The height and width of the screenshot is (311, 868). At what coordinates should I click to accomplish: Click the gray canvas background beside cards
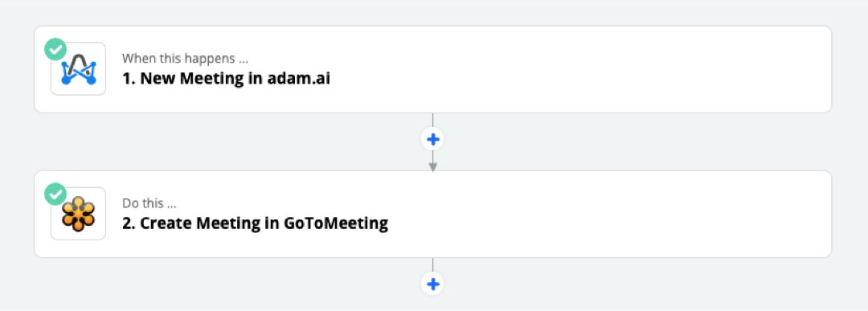850,155
